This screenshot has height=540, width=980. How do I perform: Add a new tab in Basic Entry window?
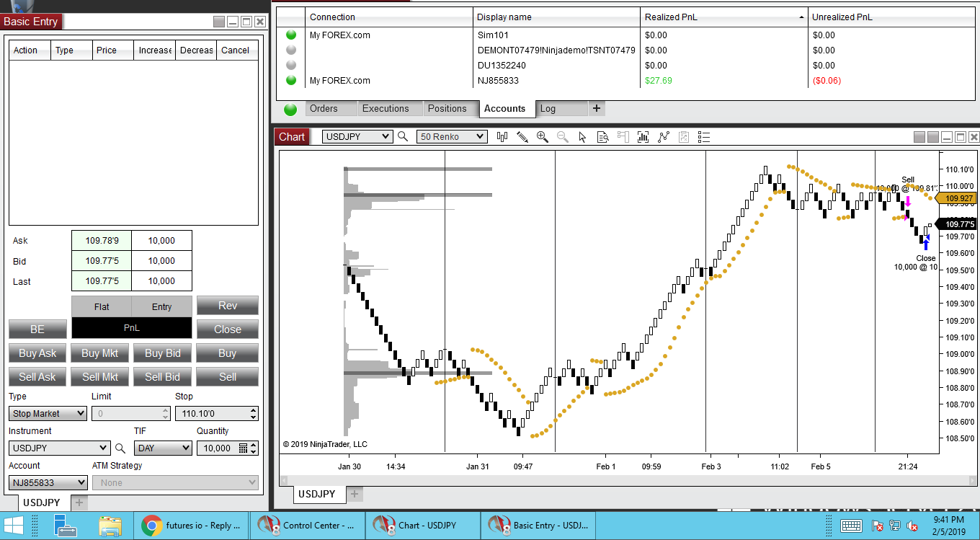pos(79,503)
